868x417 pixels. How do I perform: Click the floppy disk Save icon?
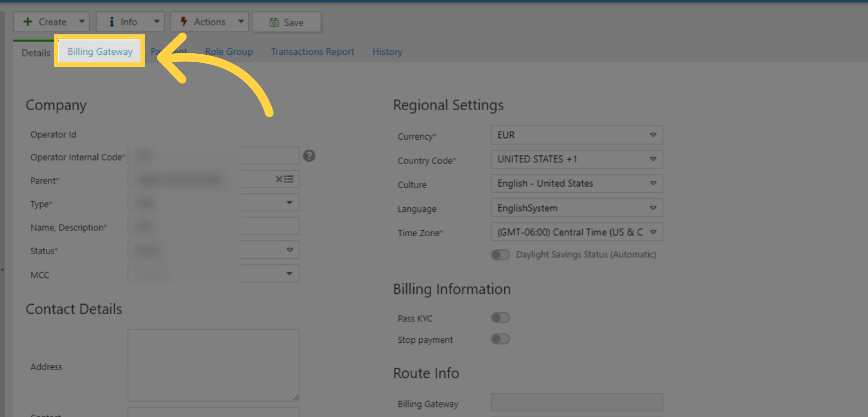(274, 22)
